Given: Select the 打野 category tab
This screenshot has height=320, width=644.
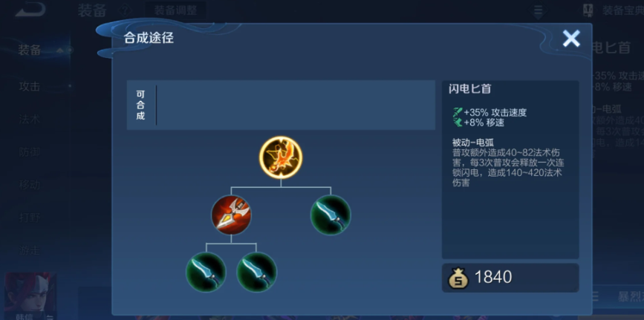Looking at the screenshot, I should pyautogui.click(x=30, y=218).
